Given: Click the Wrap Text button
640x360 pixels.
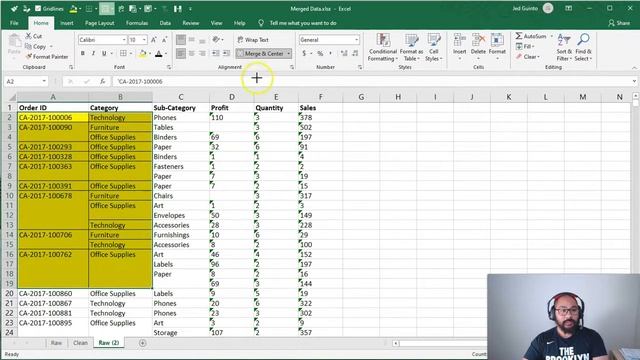Looking at the screenshot, I should click(x=253, y=40).
